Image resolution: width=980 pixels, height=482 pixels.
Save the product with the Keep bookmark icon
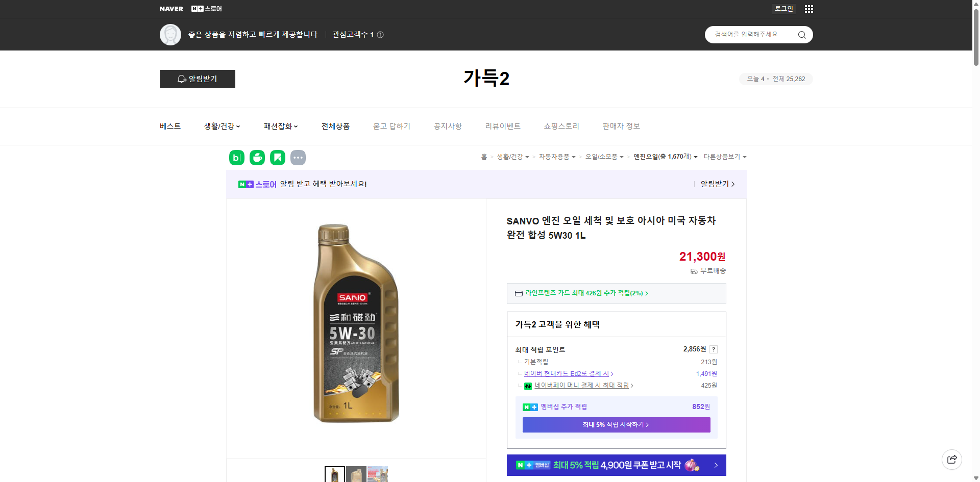(277, 157)
